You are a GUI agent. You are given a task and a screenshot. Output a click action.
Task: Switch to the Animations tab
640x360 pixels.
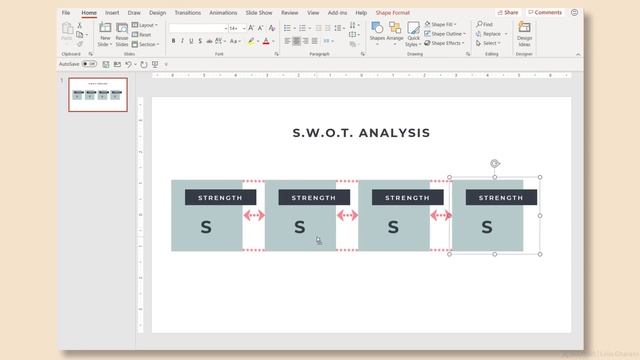[223, 13]
